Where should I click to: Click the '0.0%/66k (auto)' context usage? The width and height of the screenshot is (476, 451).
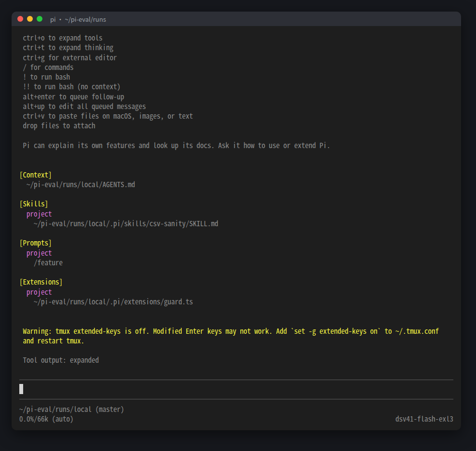click(46, 420)
